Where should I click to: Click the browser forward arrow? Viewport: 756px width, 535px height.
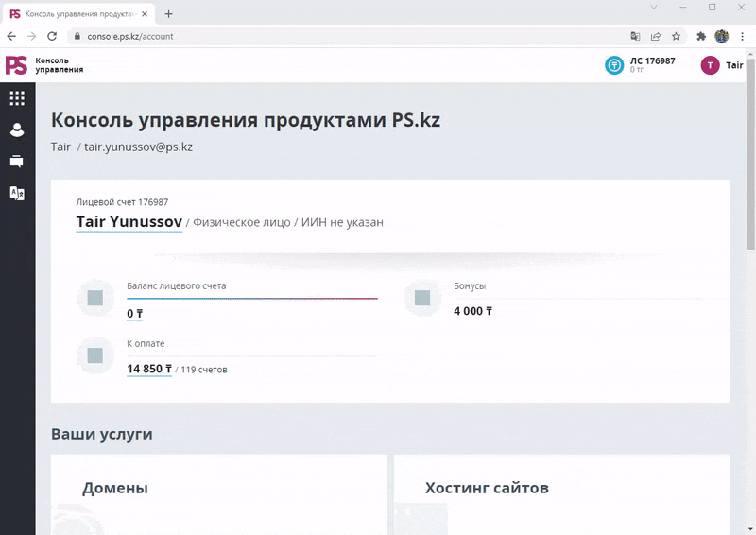point(32,36)
